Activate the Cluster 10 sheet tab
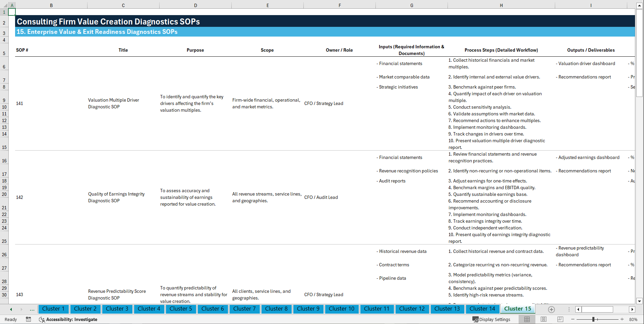 (342, 309)
